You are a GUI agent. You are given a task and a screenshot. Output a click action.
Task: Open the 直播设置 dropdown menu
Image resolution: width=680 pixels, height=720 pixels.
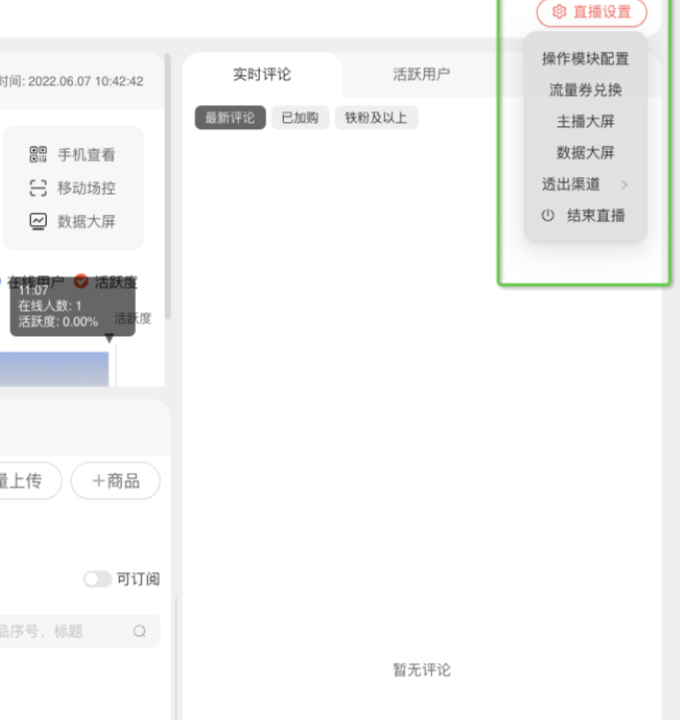coord(591,12)
